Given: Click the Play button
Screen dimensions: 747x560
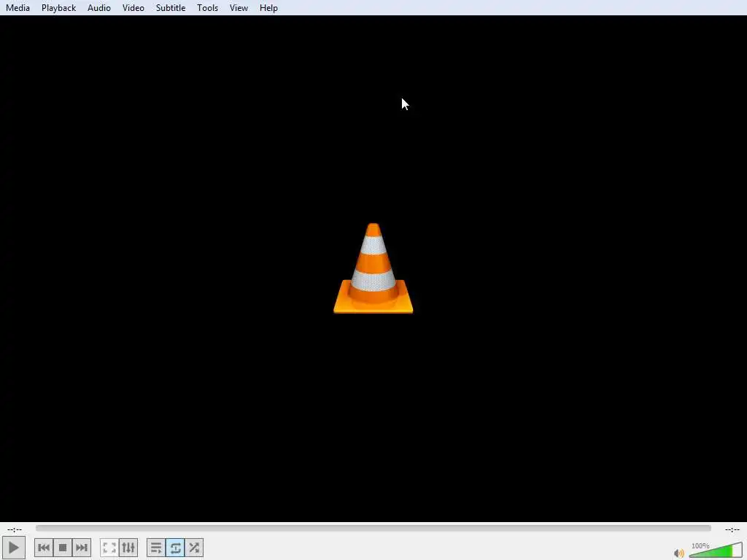Looking at the screenshot, I should click(14, 548).
